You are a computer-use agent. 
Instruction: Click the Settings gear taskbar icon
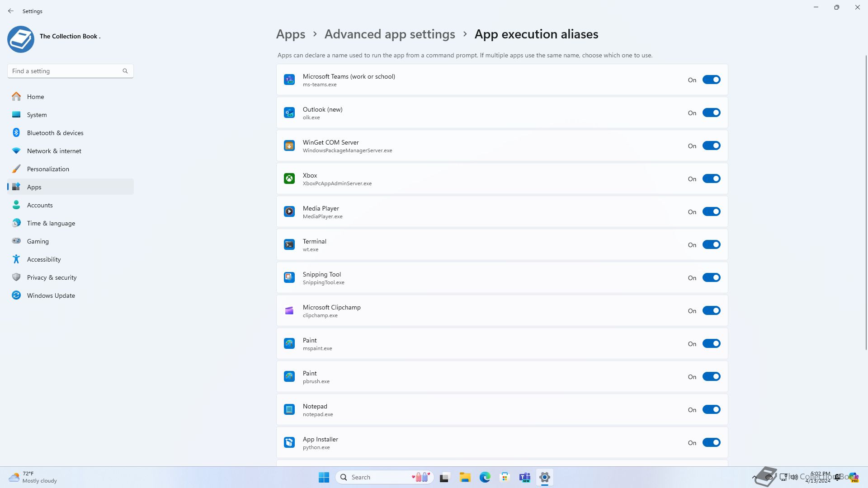(545, 477)
